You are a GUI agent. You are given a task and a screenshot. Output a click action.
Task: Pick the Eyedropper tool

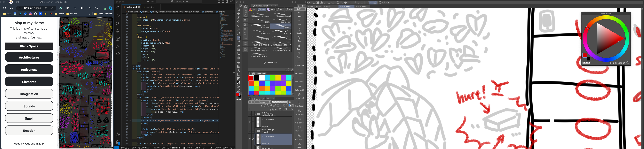click(x=239, y=34)
